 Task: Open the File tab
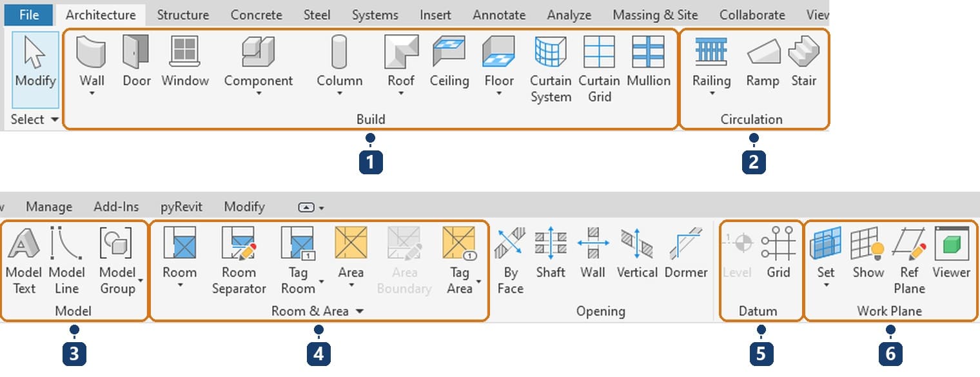tap(29, 14)
